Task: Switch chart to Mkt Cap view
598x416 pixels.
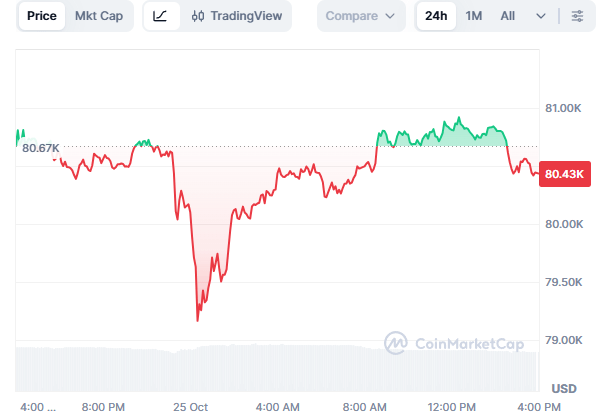Action: click(x=99, y=16)
